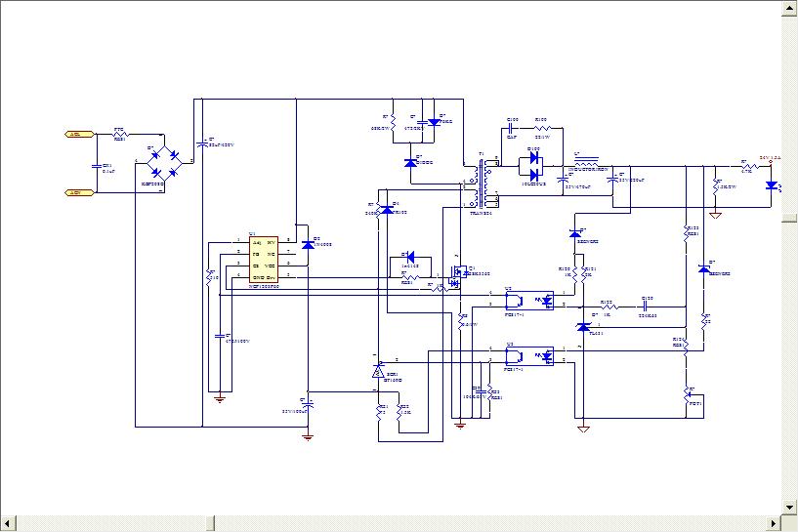Click the SCR1 thyristor symbol
This screenshot has height=532, width=798.
coord(379,372)
